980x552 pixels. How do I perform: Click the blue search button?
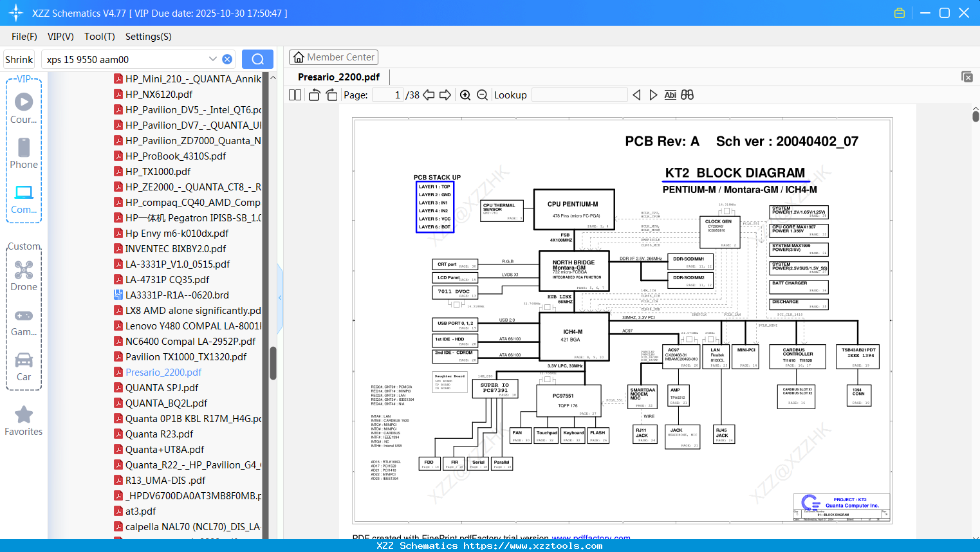tap(257, 59)
